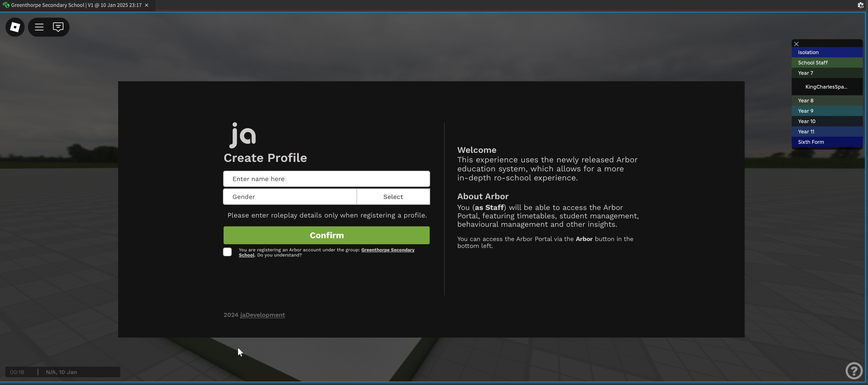The width and height of the screenshot is (868, 385).
Task: Open the Gender Select dropdown
Action: [x=393, y=197]
